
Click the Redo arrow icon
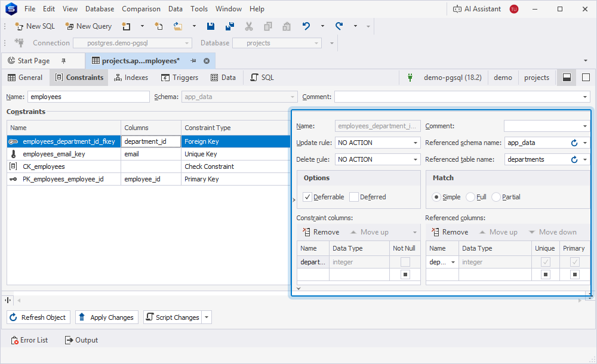[339, 26]
